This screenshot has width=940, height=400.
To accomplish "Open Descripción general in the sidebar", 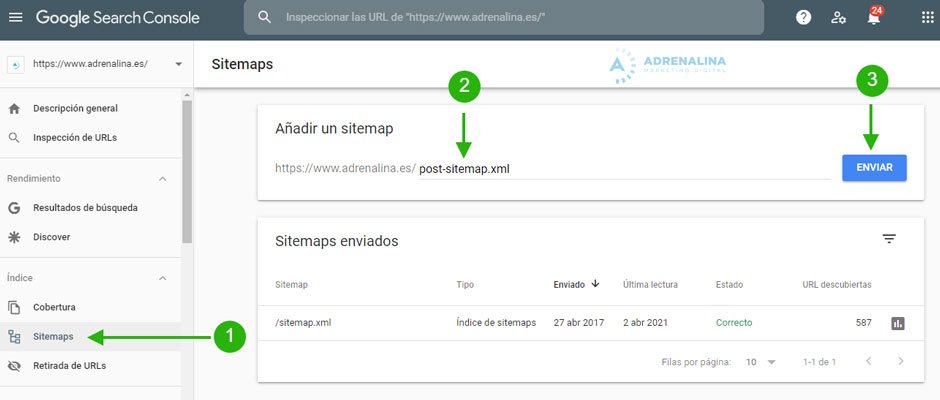I will (x=76, y=109).
